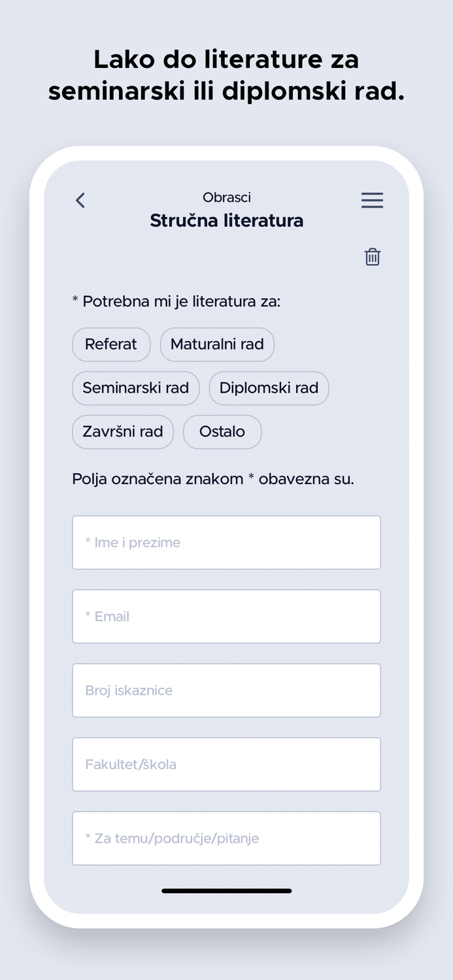The image size is (453, 980).
Task: Toggle the Seminarski rad chip
Action: (135, 388)
